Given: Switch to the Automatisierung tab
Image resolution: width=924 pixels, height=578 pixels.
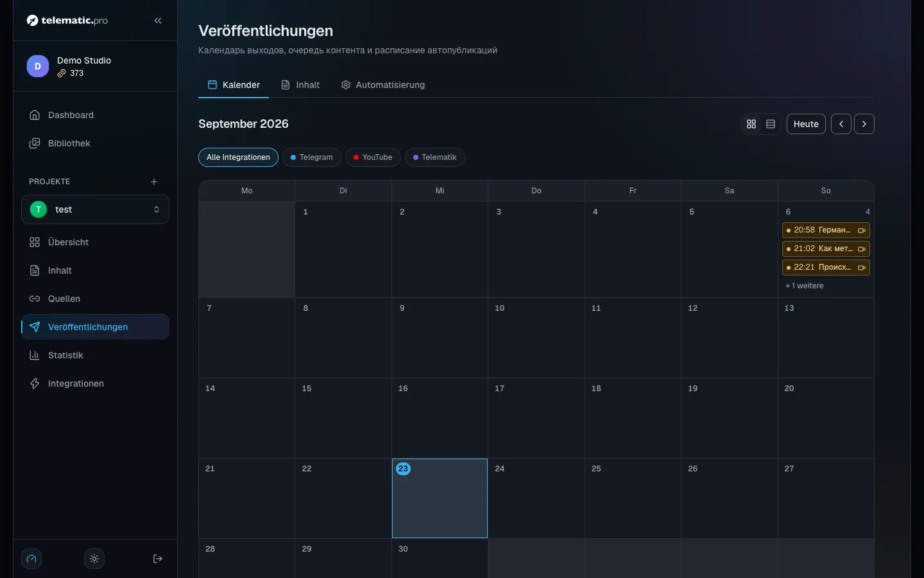Looking at the screenshot, I should [383, 85].
